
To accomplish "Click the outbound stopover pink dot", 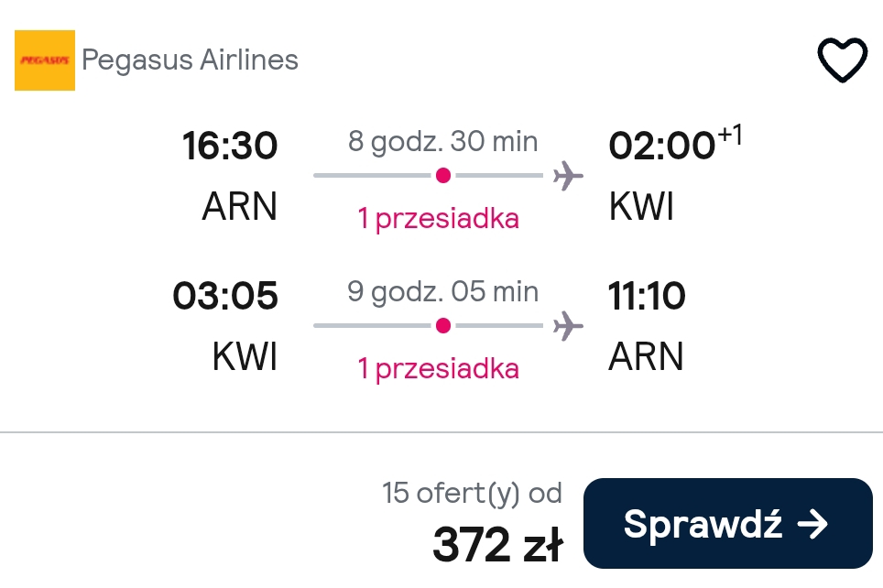I will click(x=443, y=176).
